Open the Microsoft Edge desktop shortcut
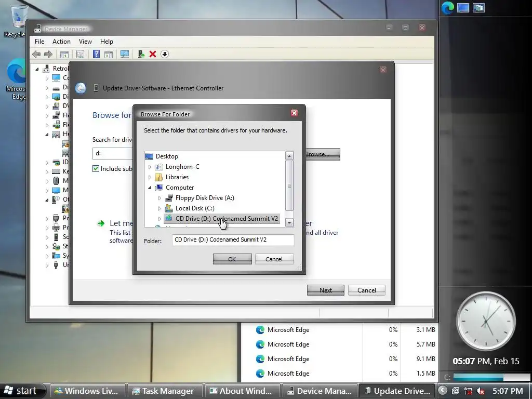Screen dimensions: 532x399 (16, 79)
